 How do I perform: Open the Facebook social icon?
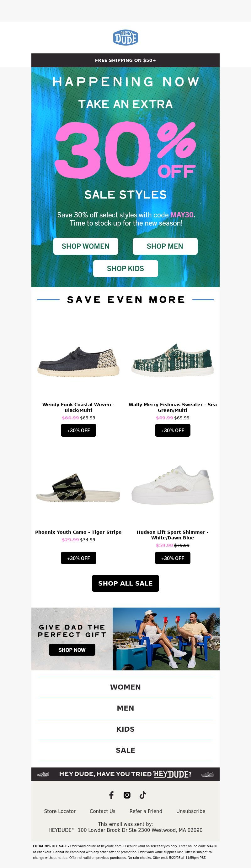point(111,795)
